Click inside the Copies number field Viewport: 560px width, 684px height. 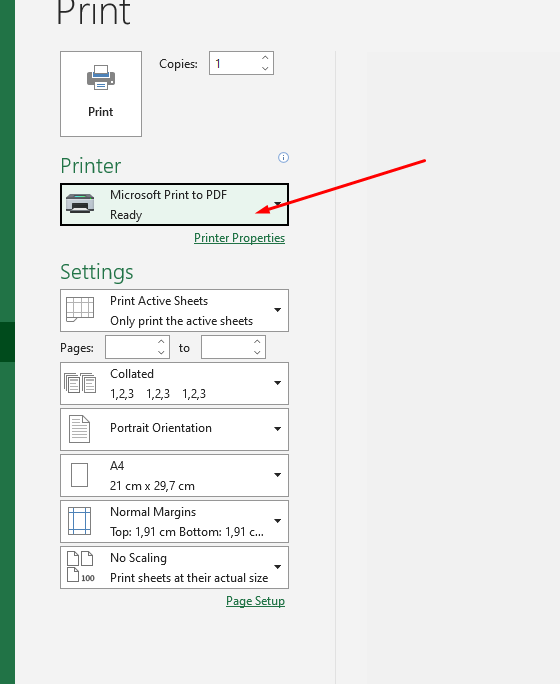pos(236,63)
